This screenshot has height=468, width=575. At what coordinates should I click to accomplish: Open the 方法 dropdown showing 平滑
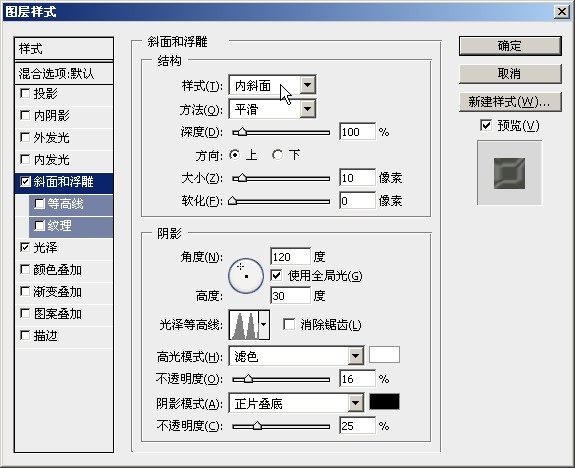coord(272,109)
